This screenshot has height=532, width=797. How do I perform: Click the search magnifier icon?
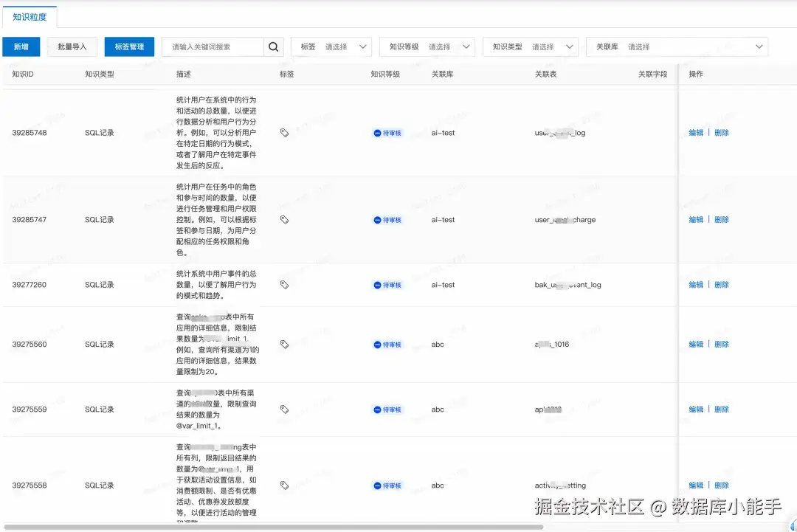coord(273,46)
